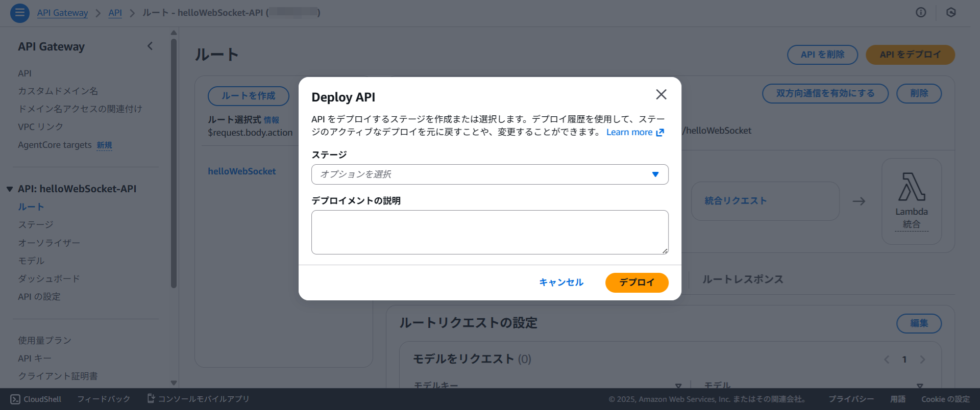
Task: Select the helloWebSocket route
Action: 241,172
